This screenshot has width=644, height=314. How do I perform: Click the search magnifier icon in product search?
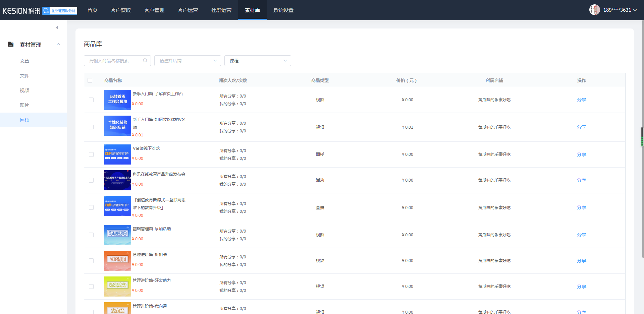point(145,61)
